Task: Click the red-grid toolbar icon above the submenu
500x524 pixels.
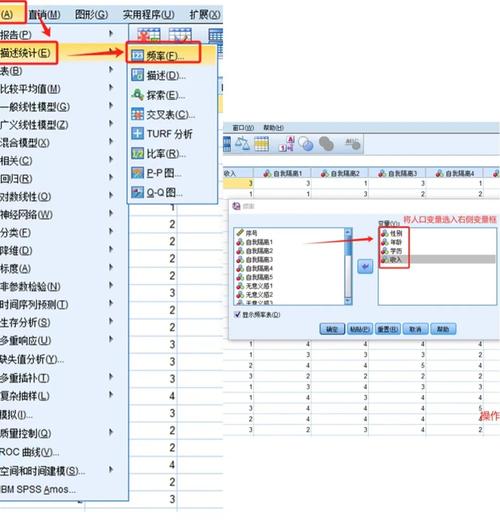Action: click(149, 34)
